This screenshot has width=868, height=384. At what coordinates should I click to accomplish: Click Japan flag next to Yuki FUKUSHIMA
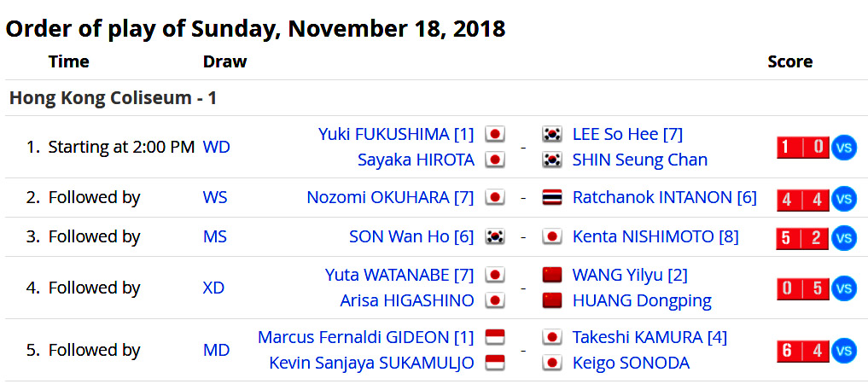click(x=495, y=135)
